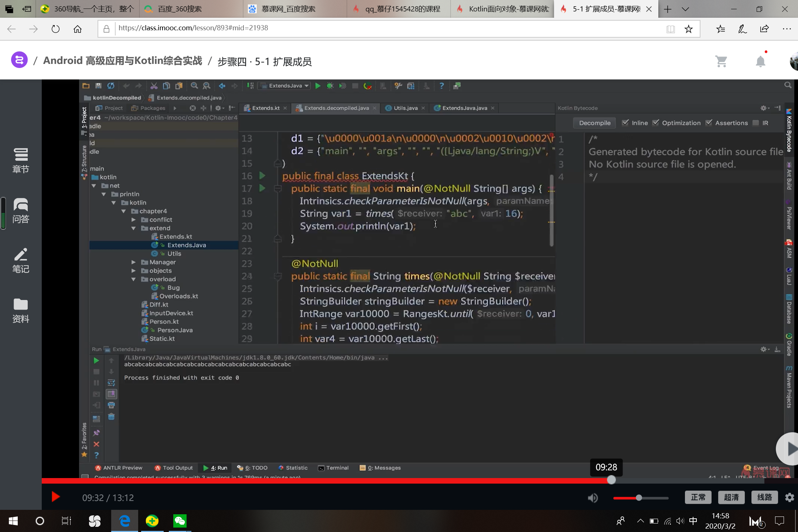Select the 正常 playback speed option
The image size is (798, 532).
pos(698,497)
